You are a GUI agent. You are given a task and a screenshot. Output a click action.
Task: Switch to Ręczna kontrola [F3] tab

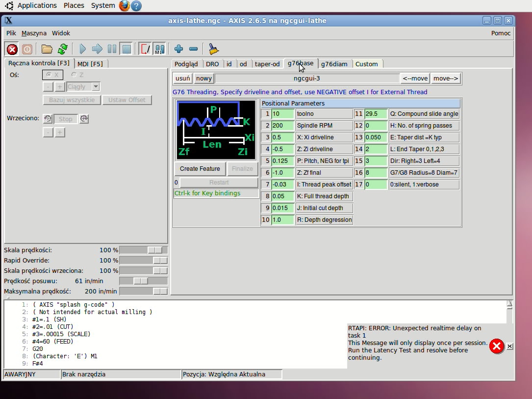coord(39,63)
